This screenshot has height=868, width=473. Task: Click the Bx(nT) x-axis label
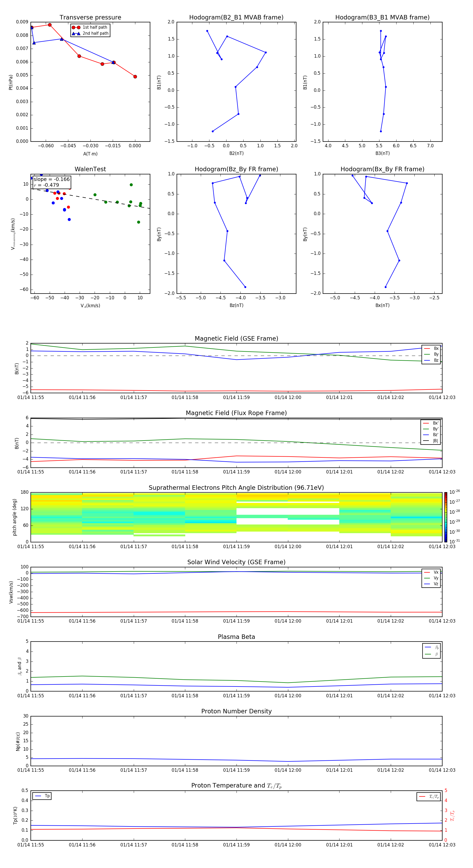point(382,305)
